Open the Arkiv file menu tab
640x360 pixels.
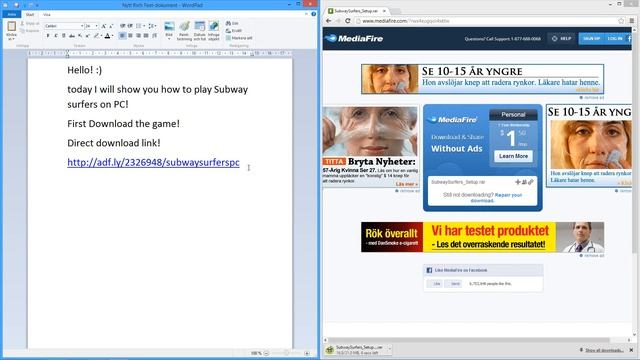tap(12, 14)
